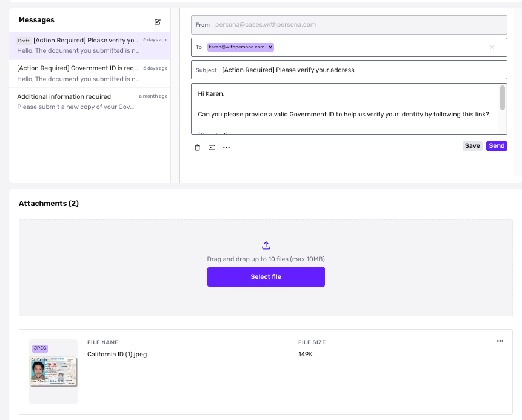Screen dimensions: 522x420
Task: Save the draft message
Action: coord(472,146)
